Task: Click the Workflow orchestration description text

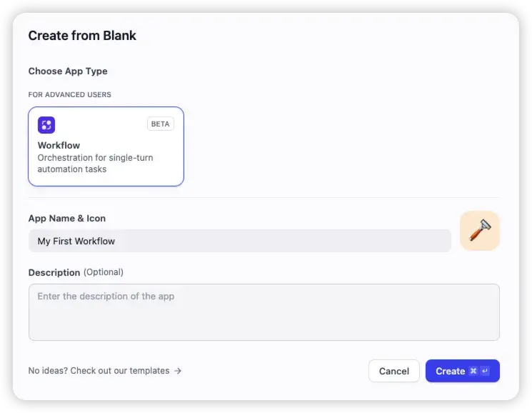Action: pyautogui.click(x=95, y=164)
